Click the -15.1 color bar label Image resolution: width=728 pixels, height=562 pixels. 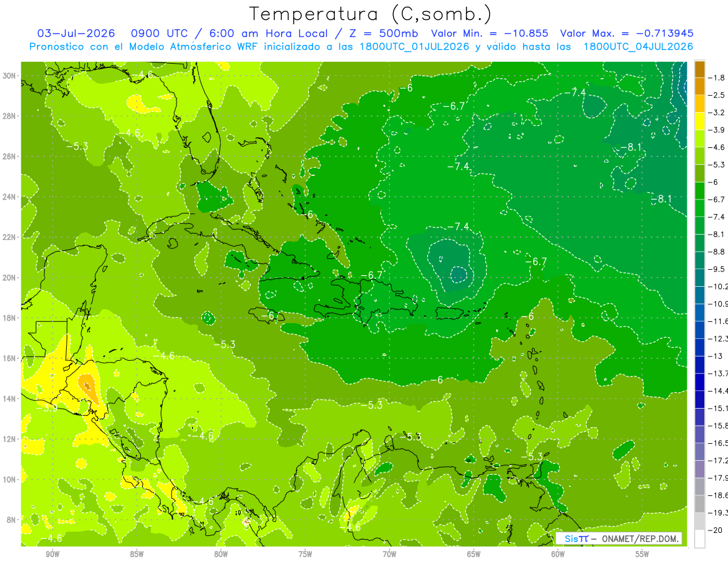(x=718, y=409)
